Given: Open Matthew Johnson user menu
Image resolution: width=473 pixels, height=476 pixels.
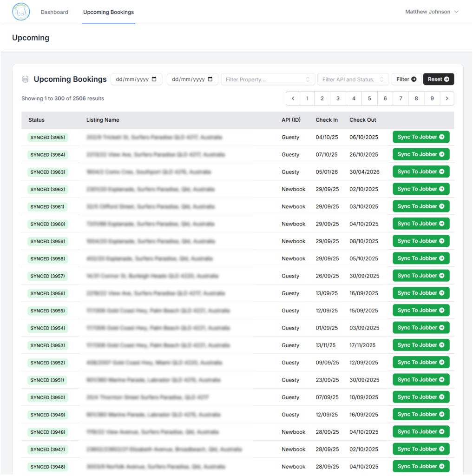Looking at the screenshot, I should 432,12.
